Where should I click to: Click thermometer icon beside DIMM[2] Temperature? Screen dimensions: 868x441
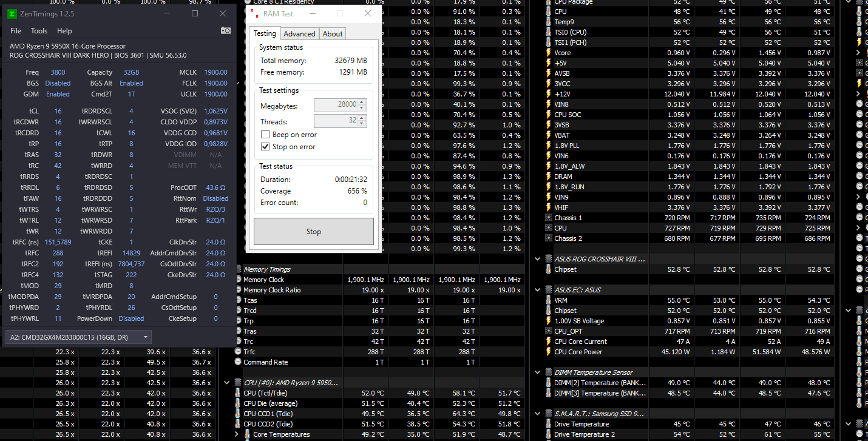pos(549,383)
